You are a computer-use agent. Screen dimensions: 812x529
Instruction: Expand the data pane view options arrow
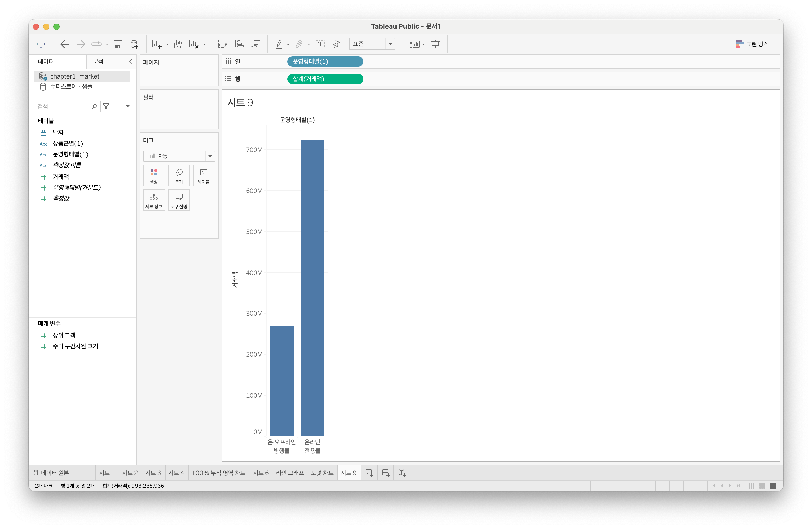[x=128, y=106]
